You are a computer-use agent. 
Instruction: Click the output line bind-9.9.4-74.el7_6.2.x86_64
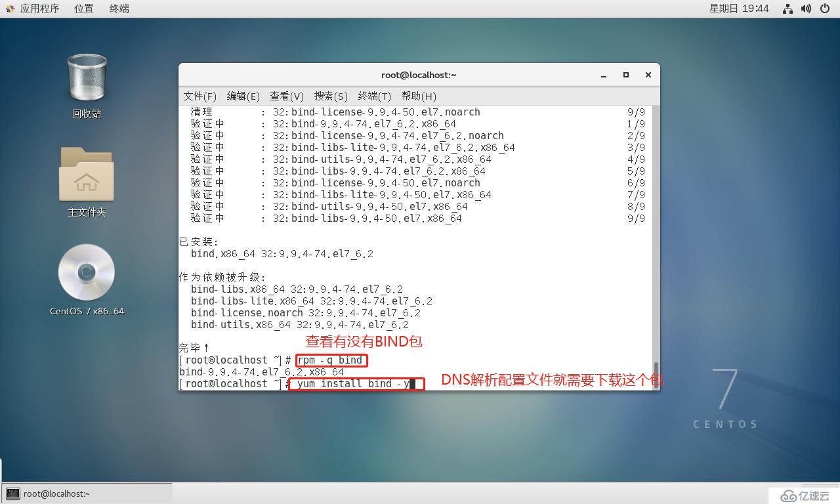262,372
